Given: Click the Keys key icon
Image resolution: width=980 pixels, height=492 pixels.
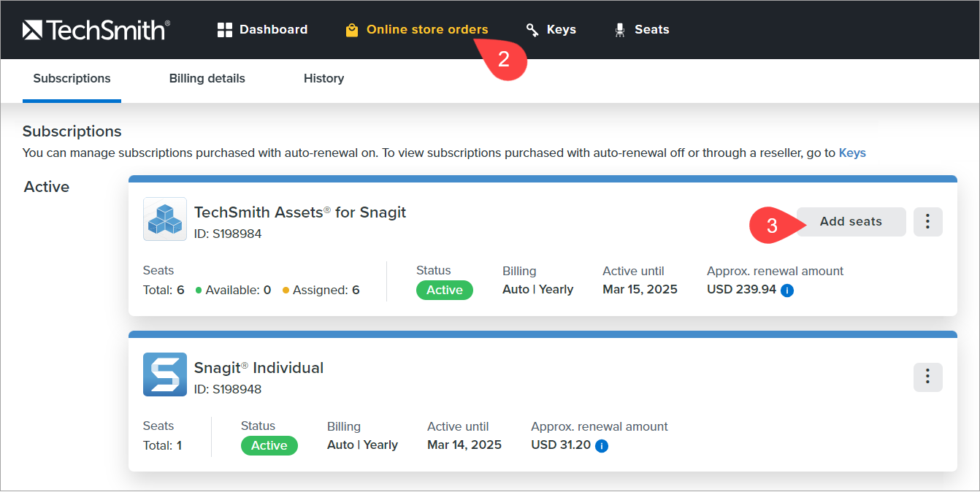Looking at the screenshot, I should click(x=532, y=30).
